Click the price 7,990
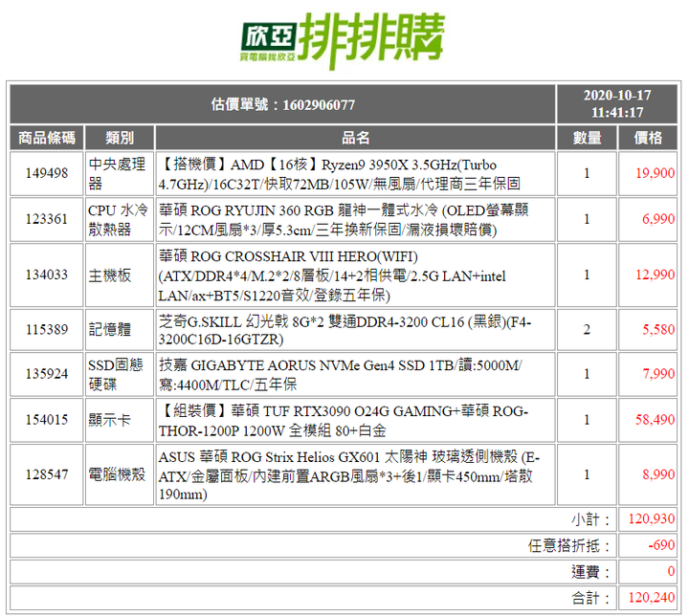 (x=658, y=374)
